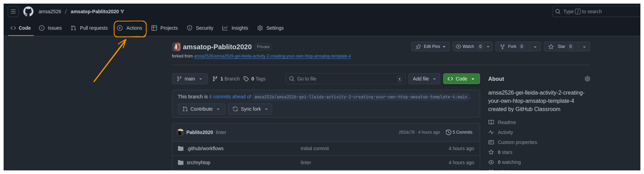644x174 pixels.
Task: Toggle Watch notifications for repository
Action: 468,47
